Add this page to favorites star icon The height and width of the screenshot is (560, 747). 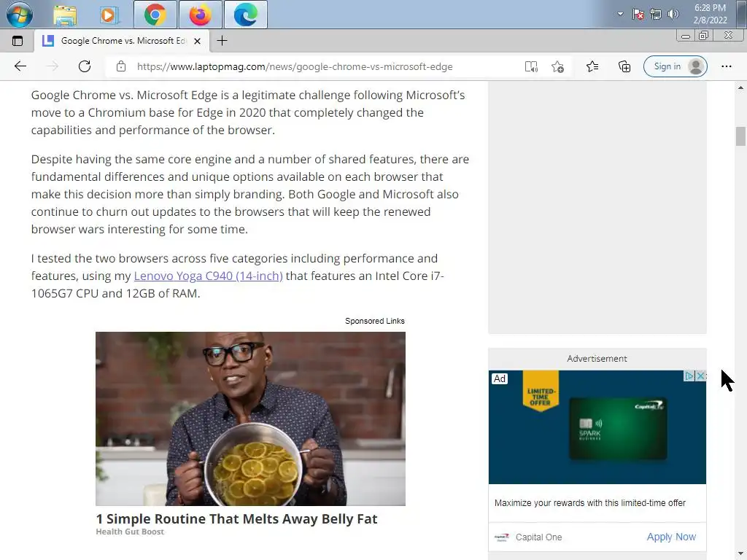[557, 66]
